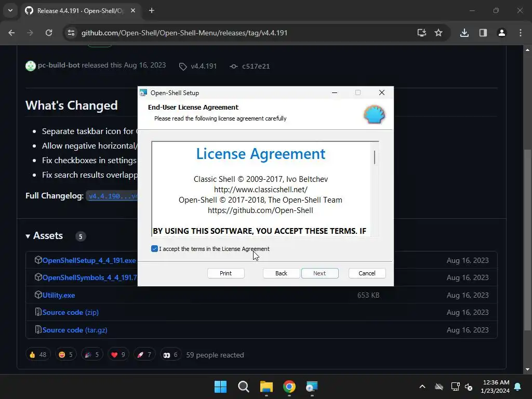Open Chrome downloads icon
The image size is (532, 399).
coord(464,33)
